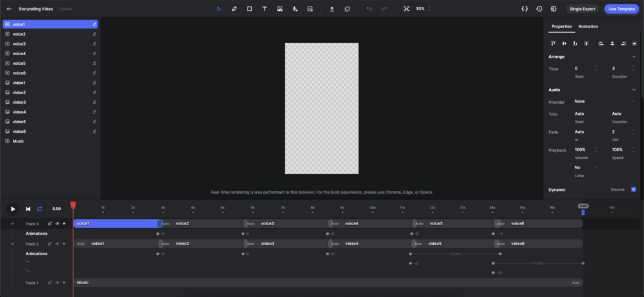Collapse the Arrange section chevron
The image size is (644, 297).
click(634, 56)
